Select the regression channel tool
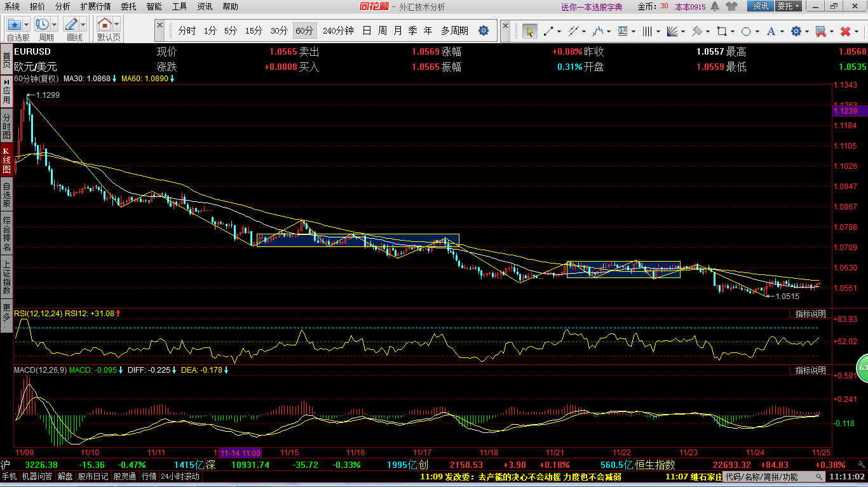 pos(697,31)
